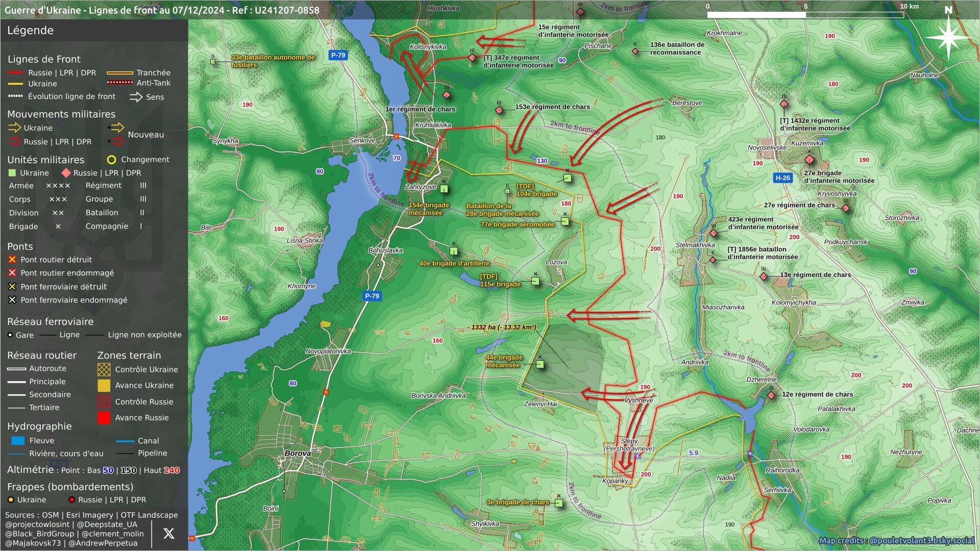Click the 1856e bataillon diamond marker
980x551 pixels.
[713, 260]
